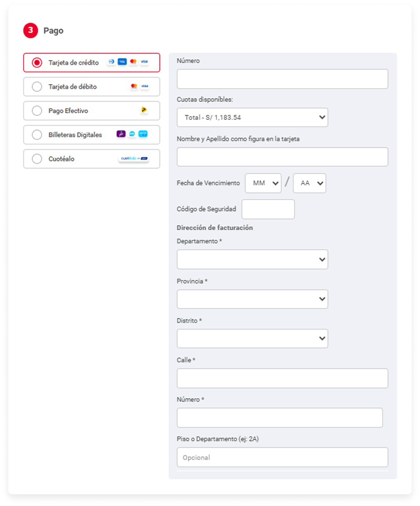Open the Cuotas disponibles dropdown
Viewport: 420px width, 506px height.
252,117
